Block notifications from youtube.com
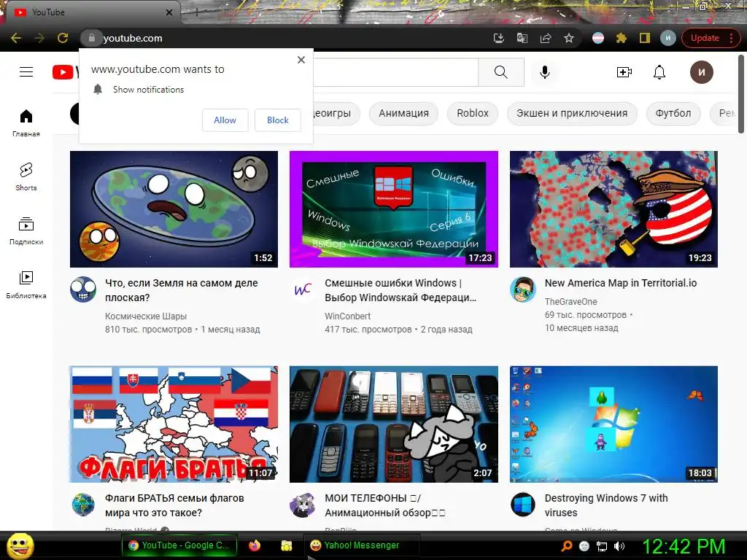This screenshot has width=747, height=560. tap(278, 120)
